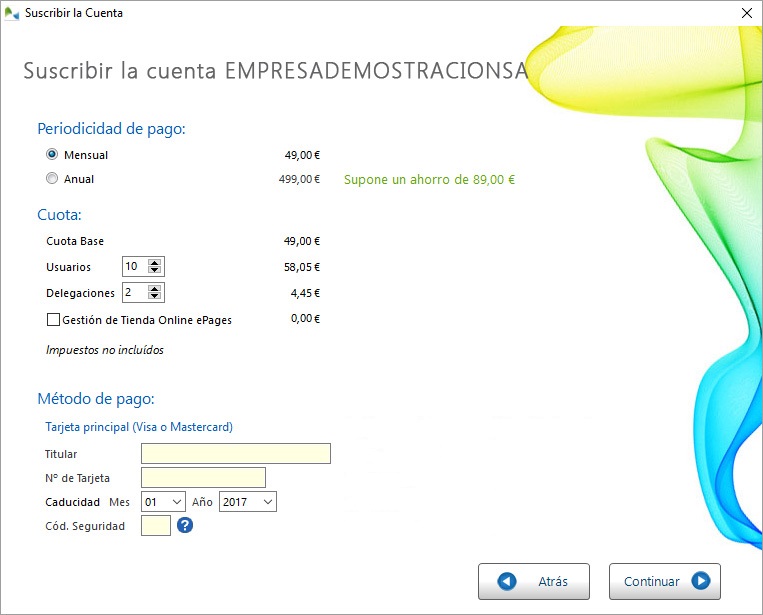763x615 pixels.
Task: Enable Gestión de Tienda Online ePages
Action: coord(54,320)
